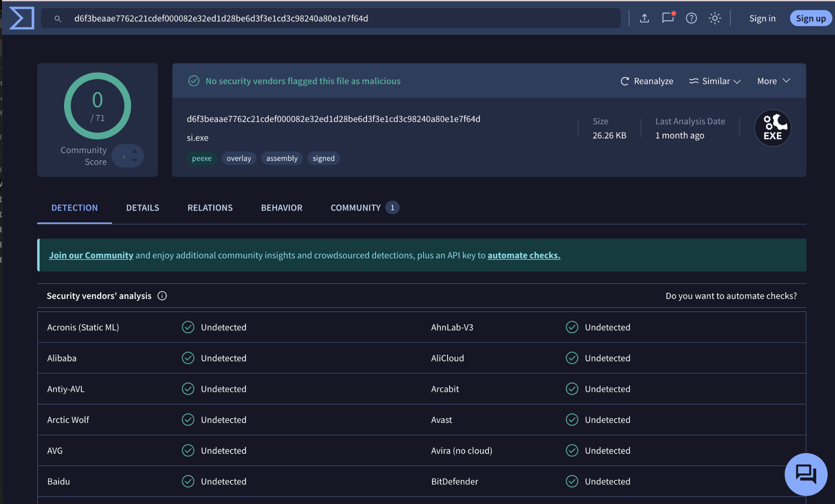Screen dimensions: 835x504
Task: Upvote the community score arrow
Action: coord(135,151)
